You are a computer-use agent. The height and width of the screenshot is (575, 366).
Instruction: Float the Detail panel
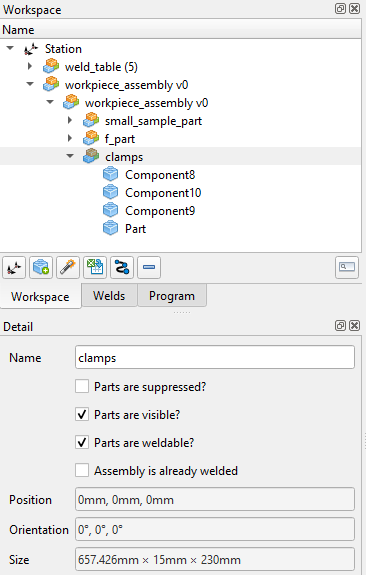tap(340, 325)
